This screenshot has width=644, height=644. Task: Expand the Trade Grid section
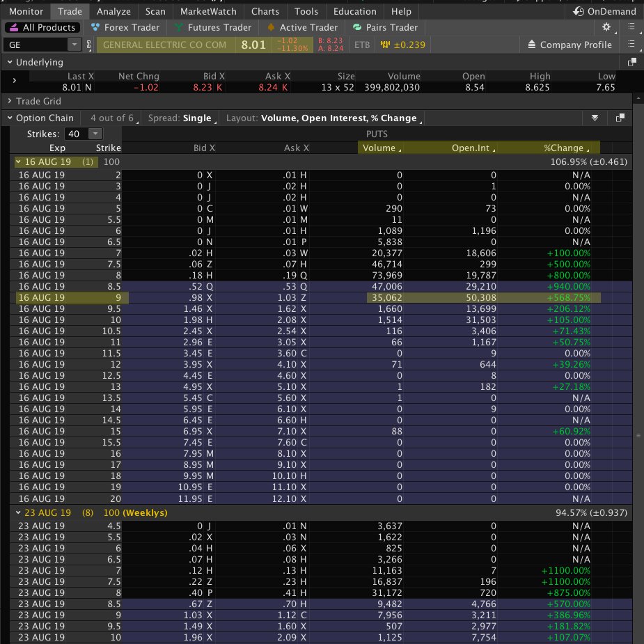click(10, 101)
